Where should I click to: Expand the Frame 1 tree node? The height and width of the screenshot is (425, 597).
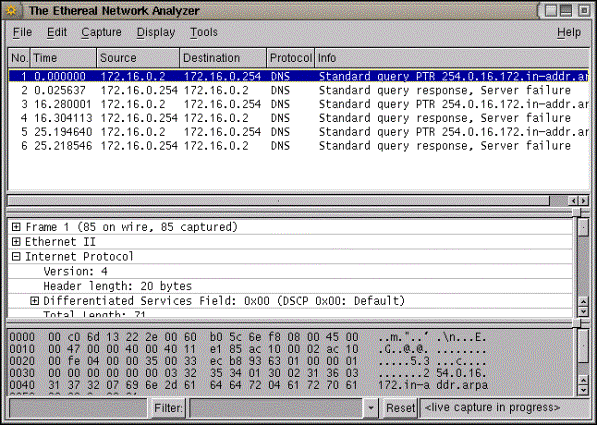[16, 227]
